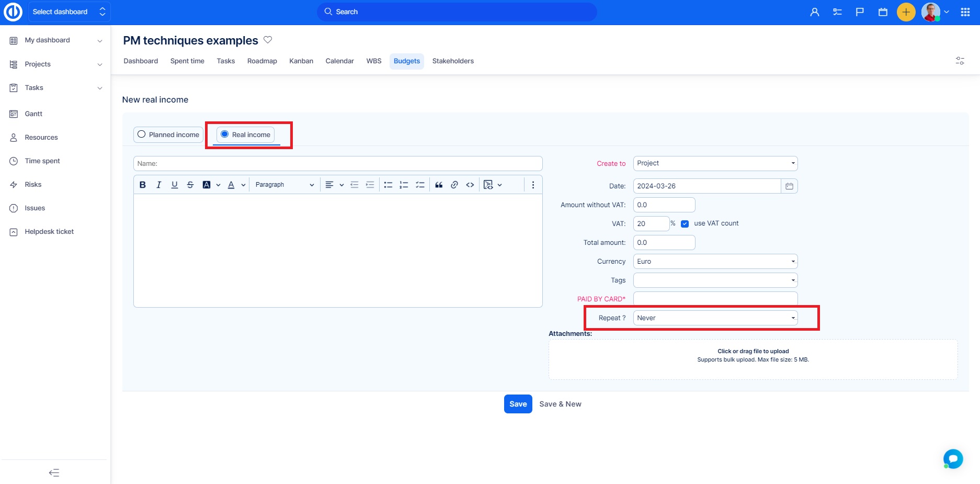This screenshot has height=484, width=980.
Task: Collapse the left sidebar menu
Action: (54, 472)
